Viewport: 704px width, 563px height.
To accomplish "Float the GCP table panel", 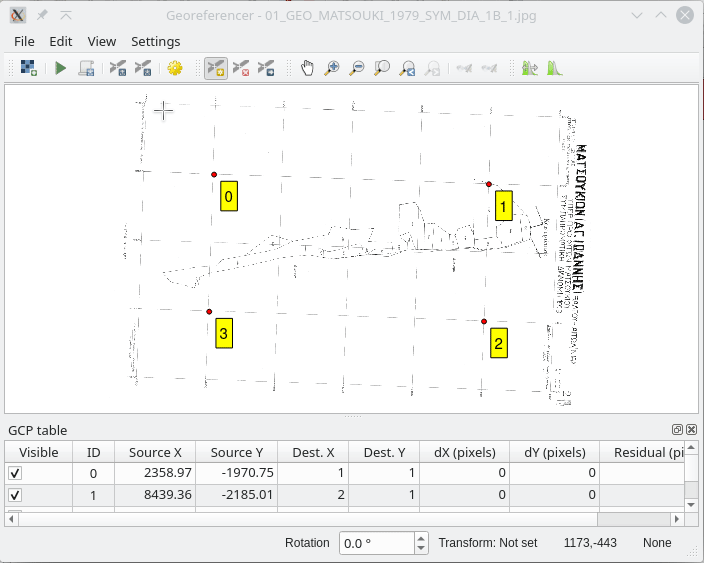I will point(677,430).
